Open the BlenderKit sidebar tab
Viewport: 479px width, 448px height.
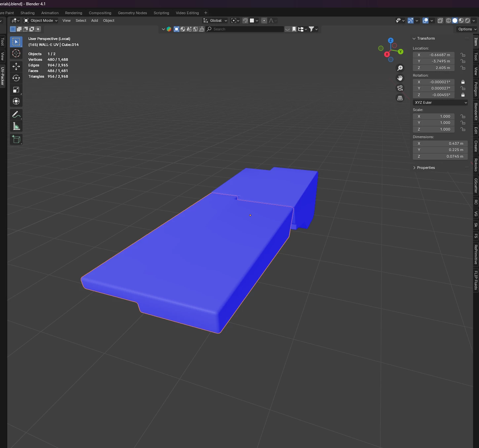(x=476, y=111)
